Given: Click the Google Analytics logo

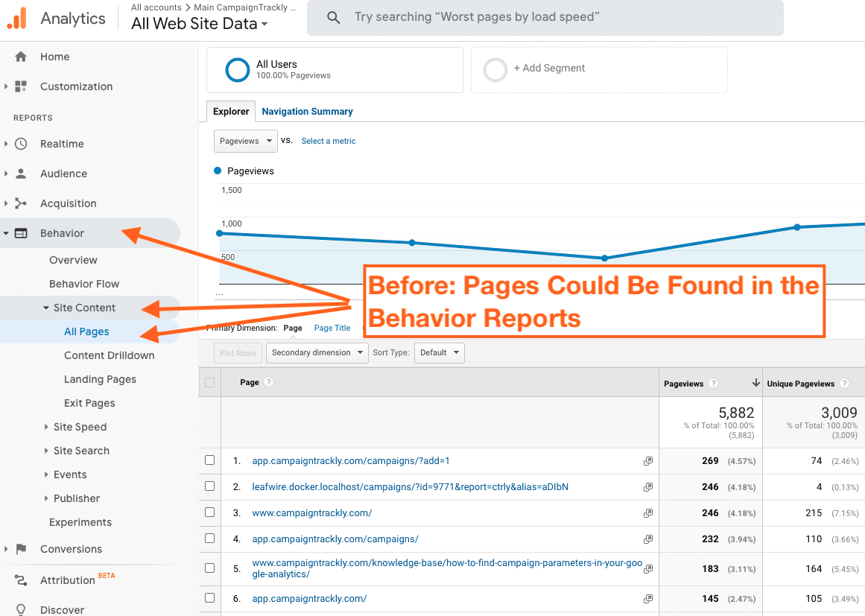Looking at the screenshot, I should [x=16, y=18].
